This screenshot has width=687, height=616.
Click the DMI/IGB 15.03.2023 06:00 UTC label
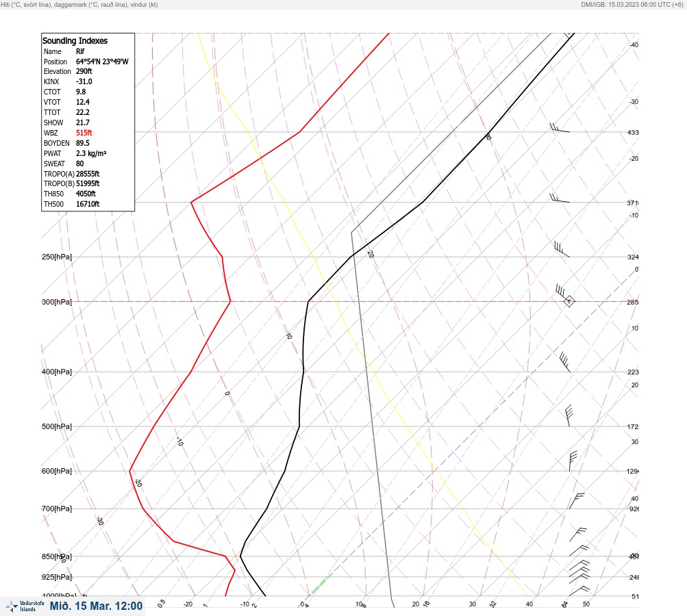click(632, 4)
